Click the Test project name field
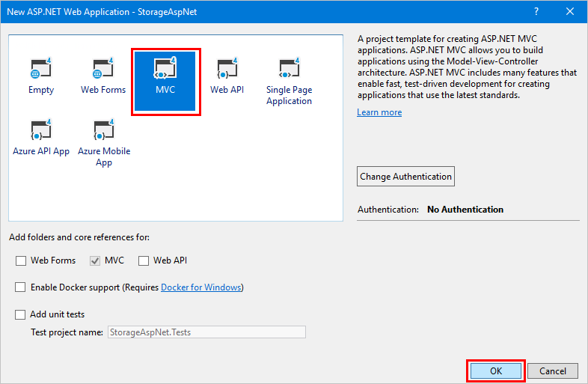This screenshot has width=588, height=384. coord(206,332)
